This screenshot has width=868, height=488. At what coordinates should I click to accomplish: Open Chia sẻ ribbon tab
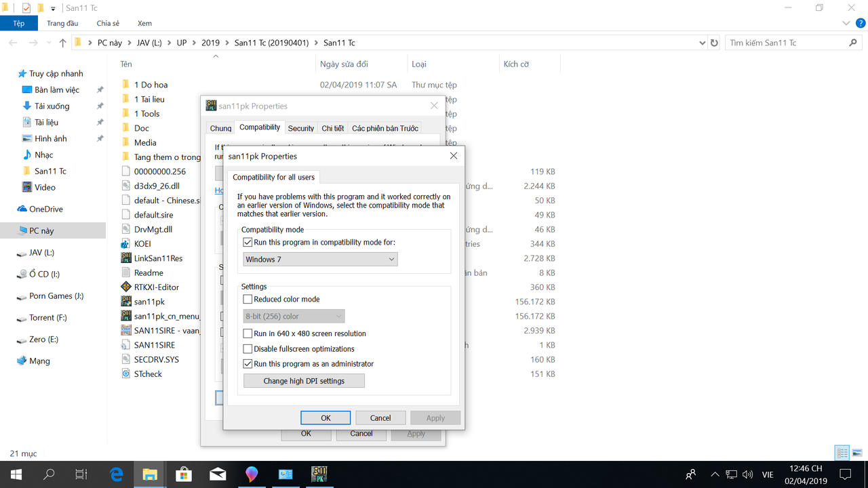pyautogui.click(x=108, y=23)
